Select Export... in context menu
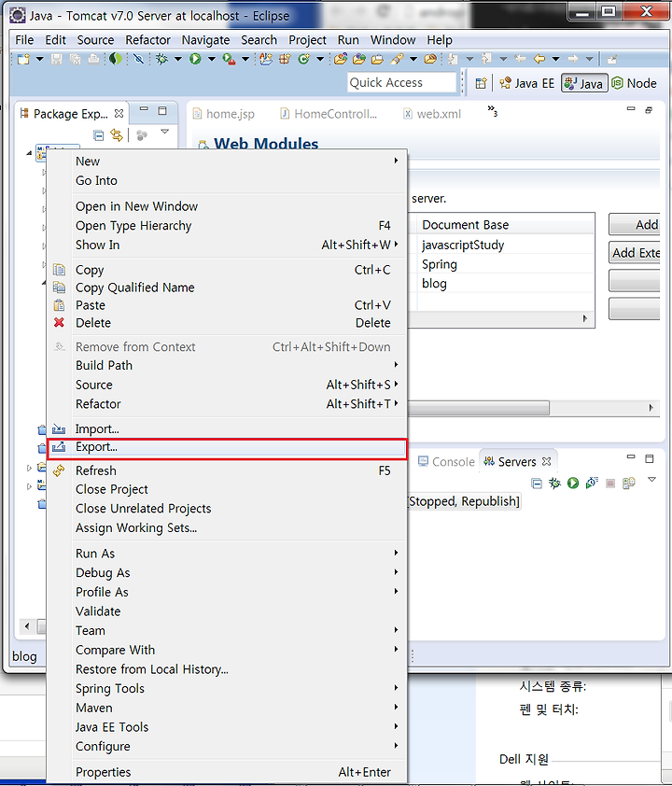 [227, 447]
